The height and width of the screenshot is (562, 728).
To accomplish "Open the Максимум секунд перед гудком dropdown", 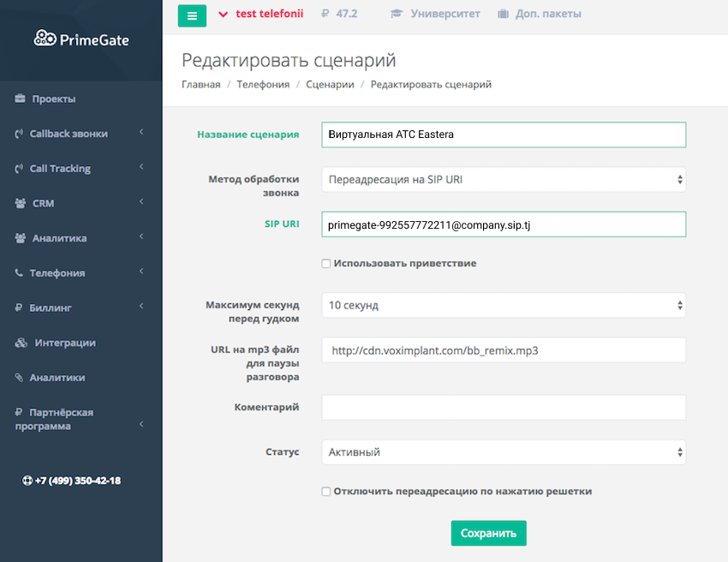I will click(504, 305).
